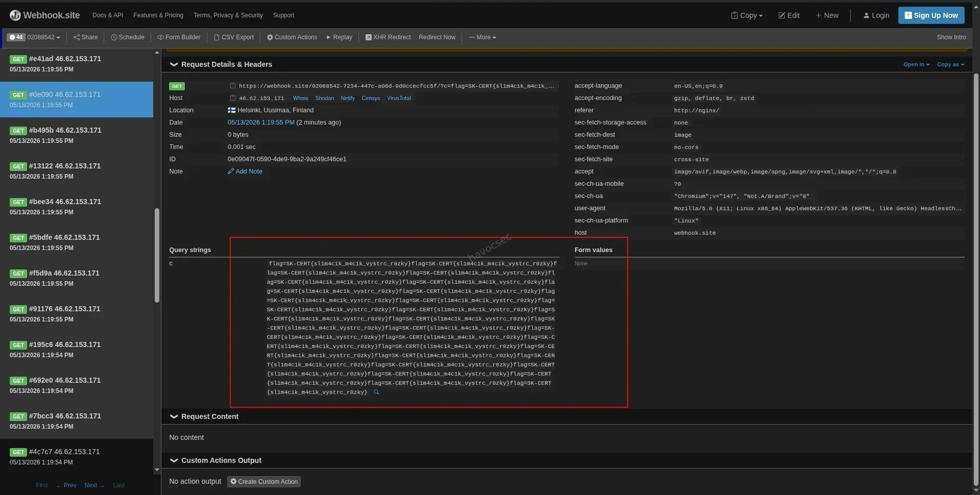
Task: Go to Next page of requests
Action: click(x=94, y=485)
